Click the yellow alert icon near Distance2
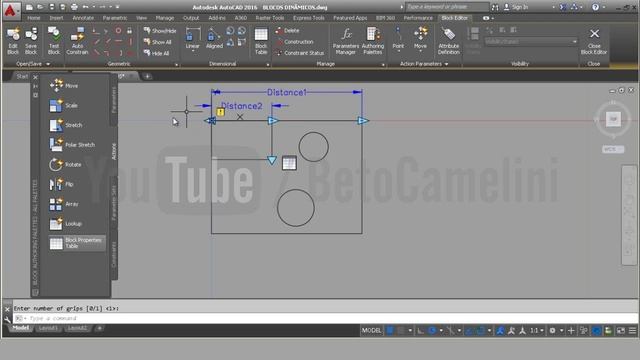 pos(220,112)
